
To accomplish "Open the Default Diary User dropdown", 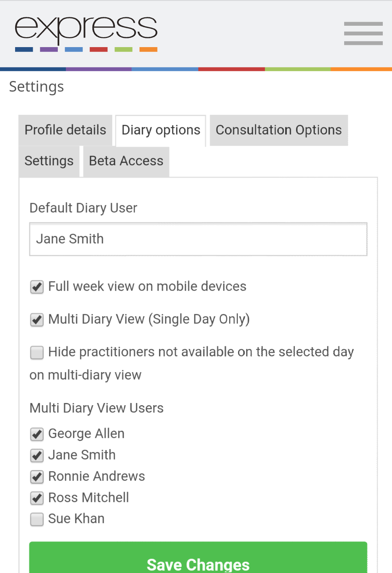I will pos(198,239).
